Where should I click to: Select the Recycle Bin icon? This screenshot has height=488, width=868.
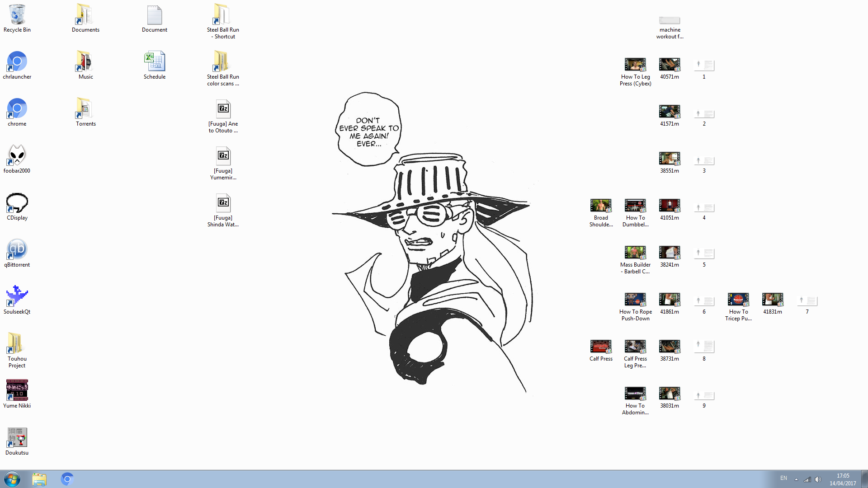(17, 15)
